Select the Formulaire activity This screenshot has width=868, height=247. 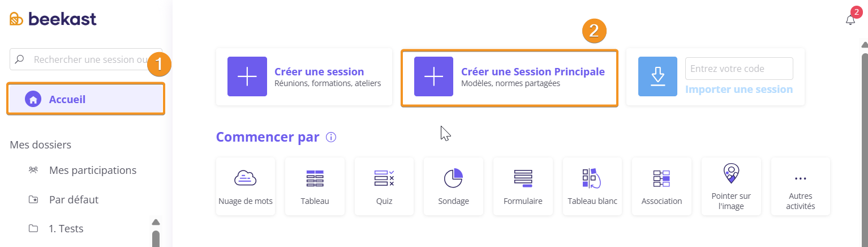(523, 186)
